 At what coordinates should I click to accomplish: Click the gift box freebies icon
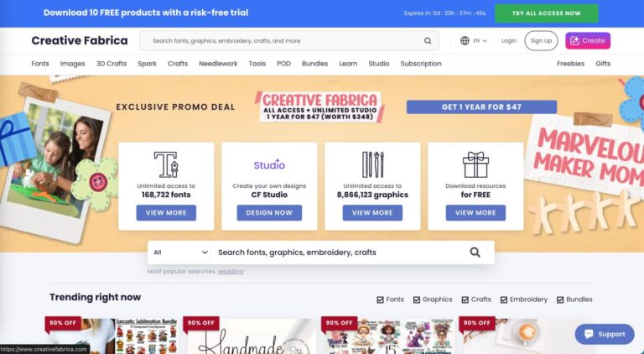click(x=475, y=164)
